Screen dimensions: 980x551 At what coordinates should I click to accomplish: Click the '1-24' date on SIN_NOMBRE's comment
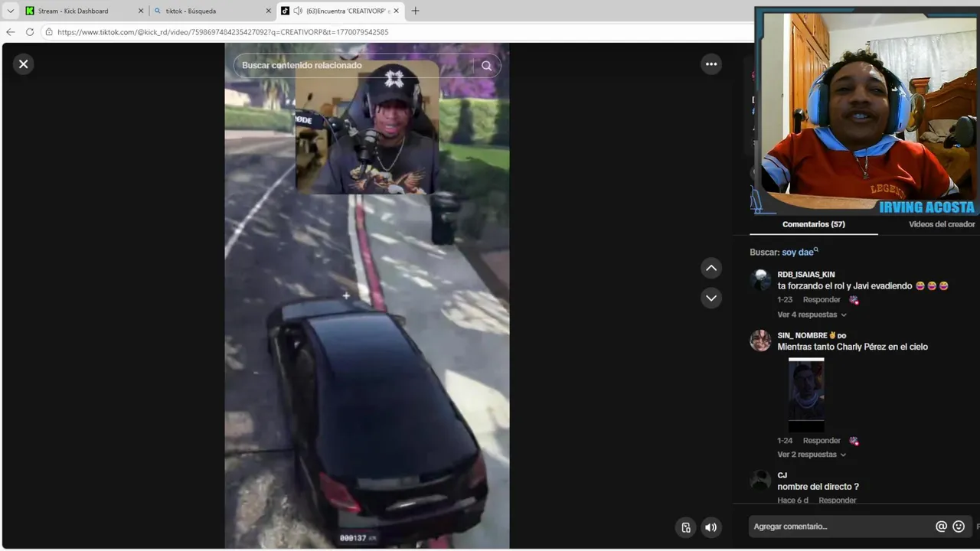click(x=785, y=441)
